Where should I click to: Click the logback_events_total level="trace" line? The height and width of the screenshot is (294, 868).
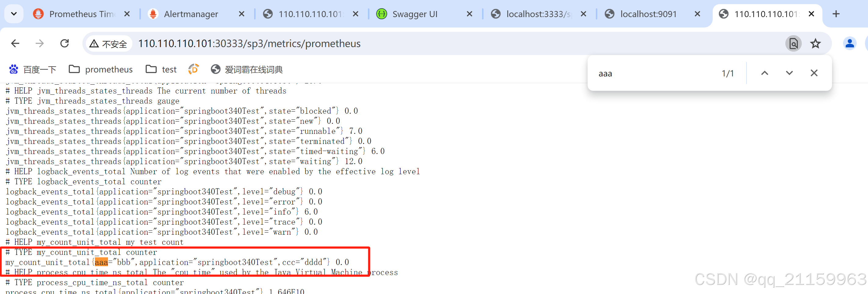point(164,222)
